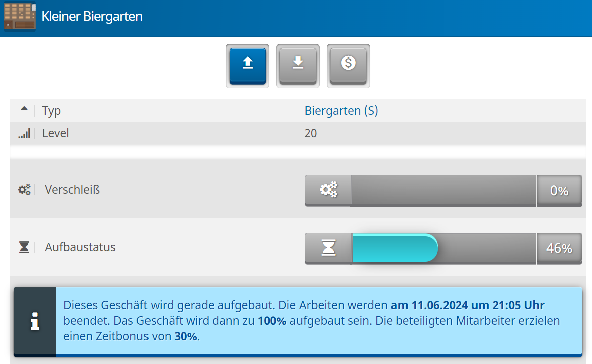Image resolution: width=592 pixels, height=364 pixels.
Task: Click the grey download arrow button
Action: (x=298, y=65)
